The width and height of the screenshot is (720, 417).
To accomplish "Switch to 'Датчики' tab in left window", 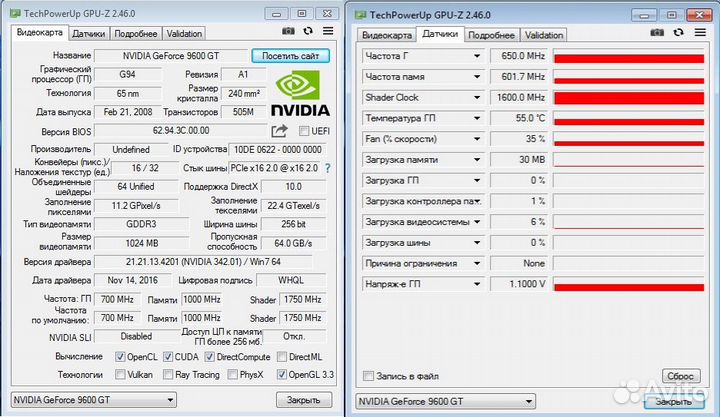I will click(x=89, y=34).
